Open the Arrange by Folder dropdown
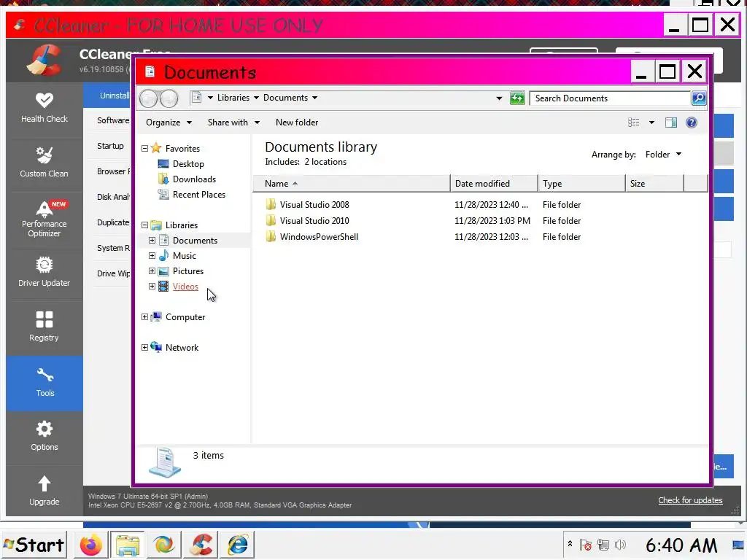 [663, 155]
